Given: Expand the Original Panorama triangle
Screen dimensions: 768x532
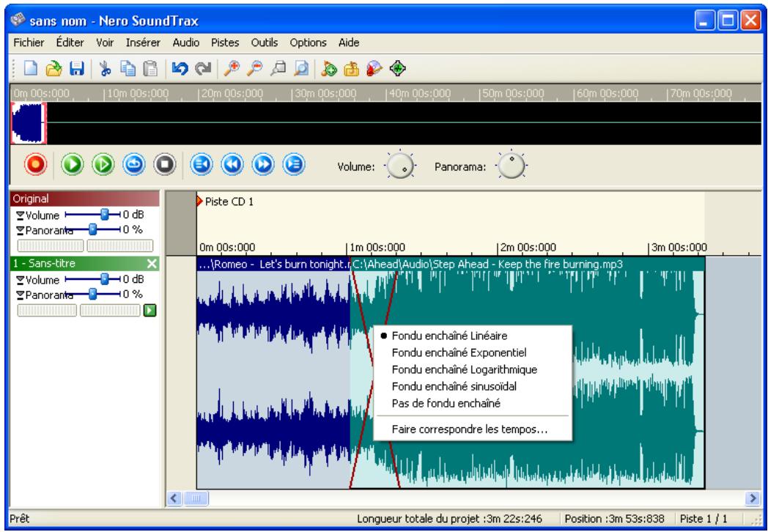Looking at the screenshot, I should (x=20, y=231).
